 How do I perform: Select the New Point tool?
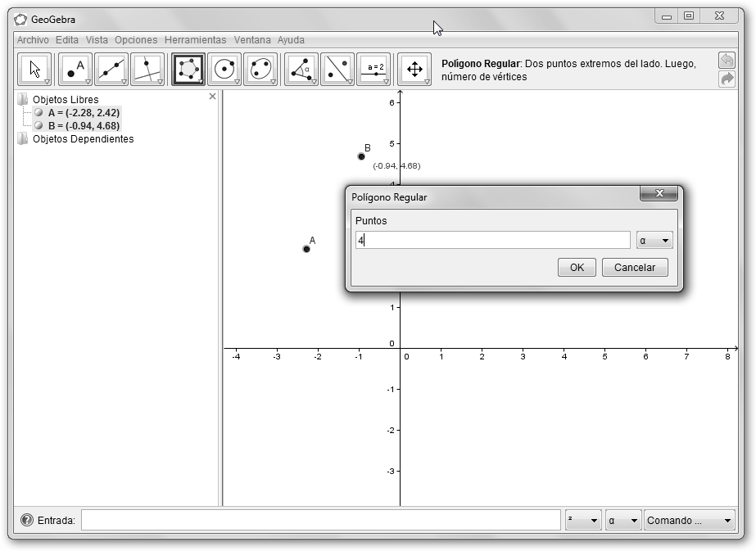(75, 70)
